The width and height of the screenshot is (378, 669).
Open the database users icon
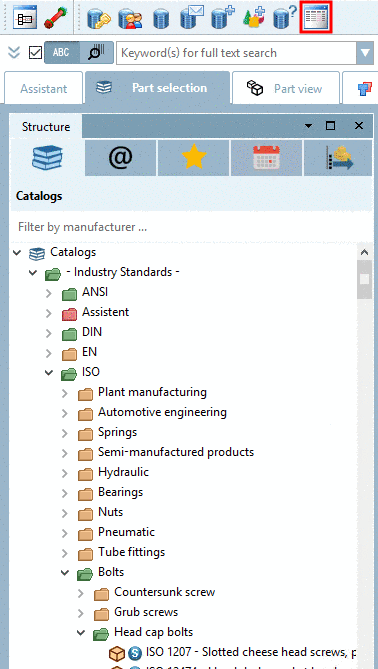[x=130, y=18]
